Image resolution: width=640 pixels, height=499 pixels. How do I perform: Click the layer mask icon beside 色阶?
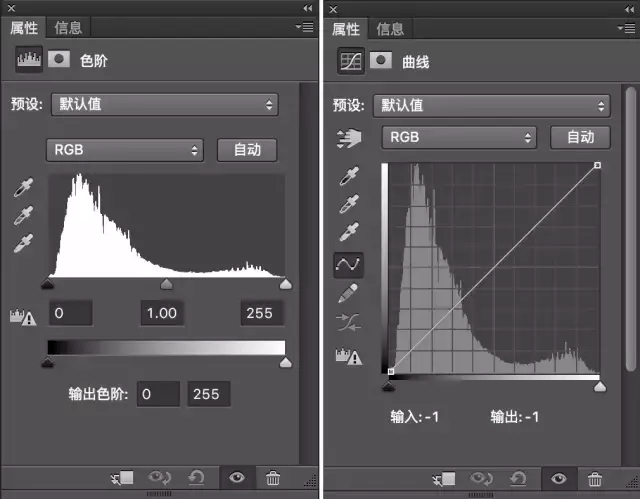point(59,59)
